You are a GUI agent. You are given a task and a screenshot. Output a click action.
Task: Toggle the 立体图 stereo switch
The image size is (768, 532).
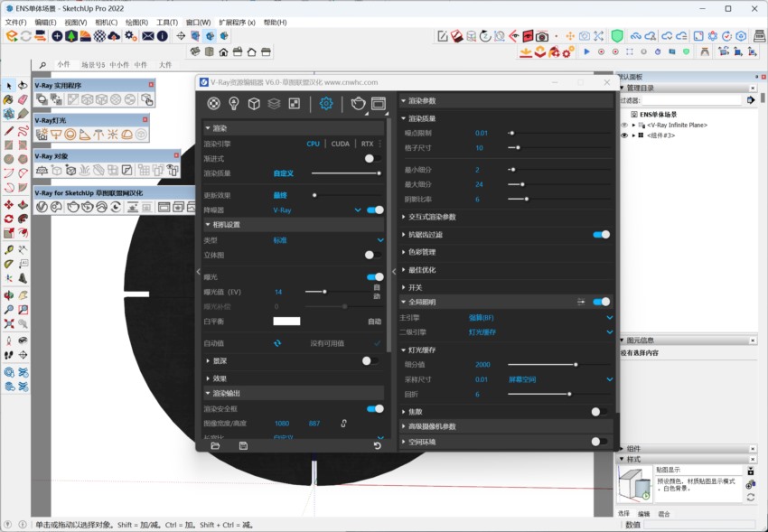(373, 255)
